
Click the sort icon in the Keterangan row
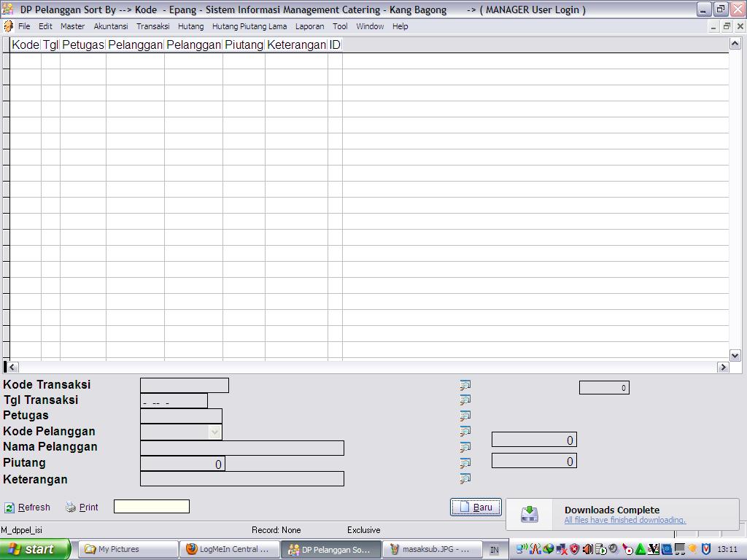465,479
